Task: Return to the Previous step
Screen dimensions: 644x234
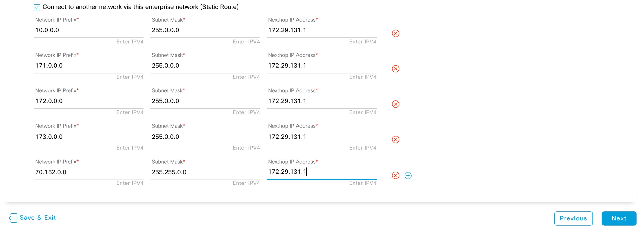Action: pos(573,218)
